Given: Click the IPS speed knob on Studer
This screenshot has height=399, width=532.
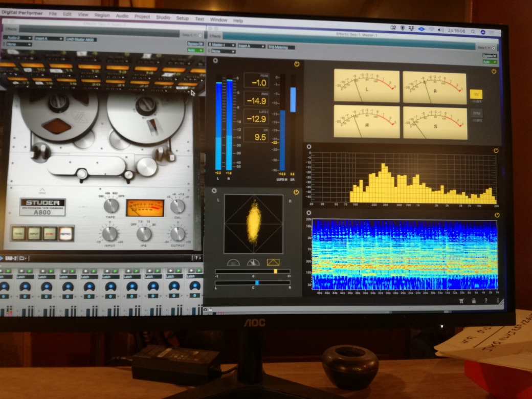Looking at the screenshot, I should click(144, 233).
